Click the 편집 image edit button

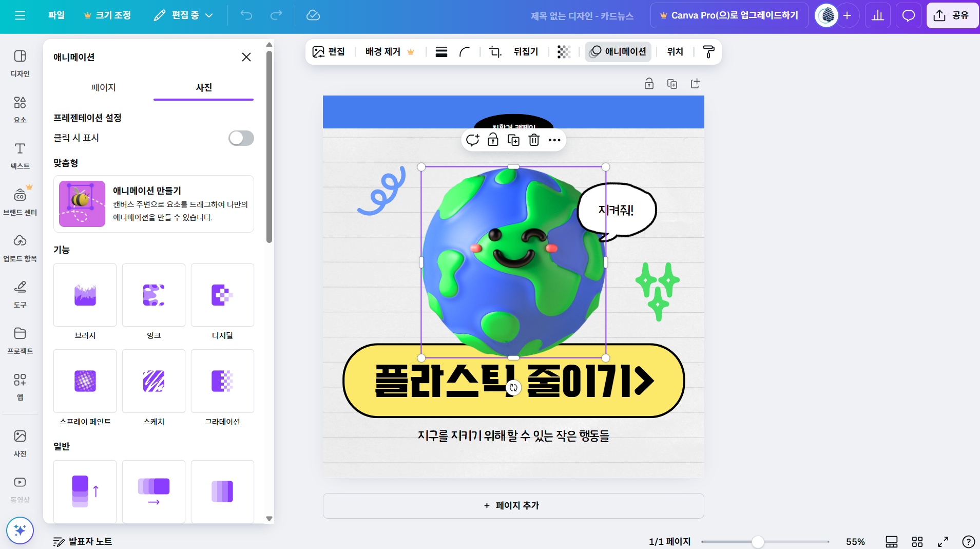pos(329,52)
